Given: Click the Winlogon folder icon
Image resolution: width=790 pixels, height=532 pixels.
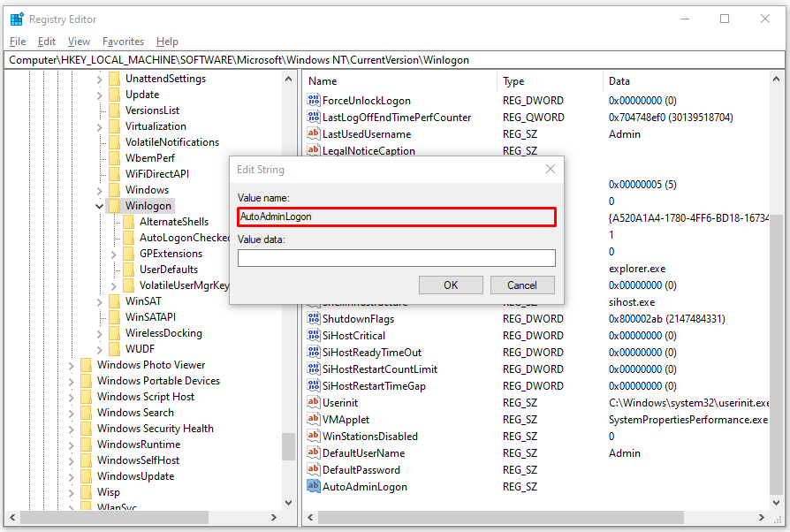Looking at the screenshot, I should point(115,206).
